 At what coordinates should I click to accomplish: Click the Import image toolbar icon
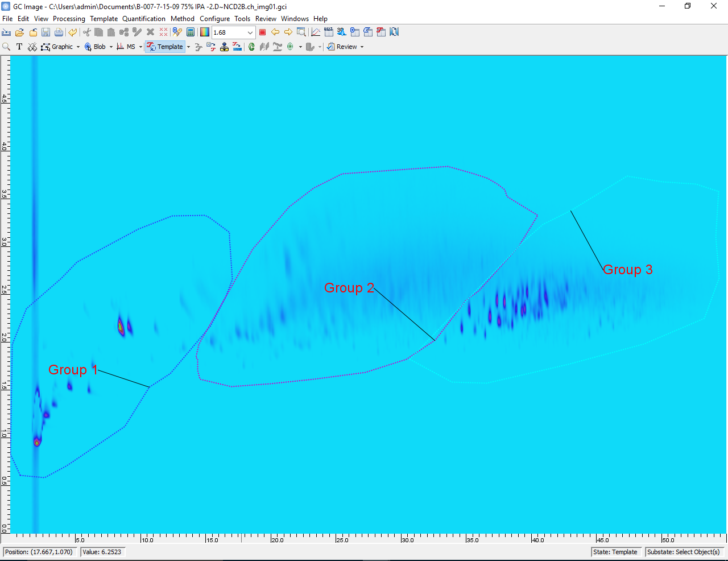tap(7, 32)
